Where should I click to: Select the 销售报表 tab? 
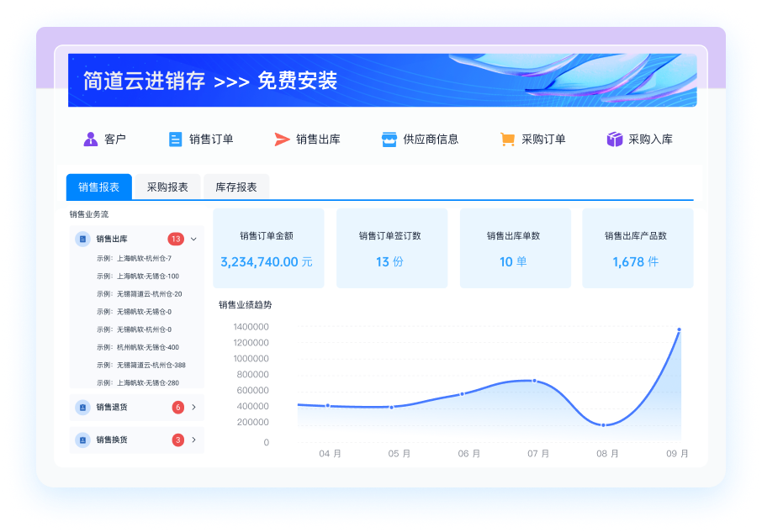tap(98, 187)
